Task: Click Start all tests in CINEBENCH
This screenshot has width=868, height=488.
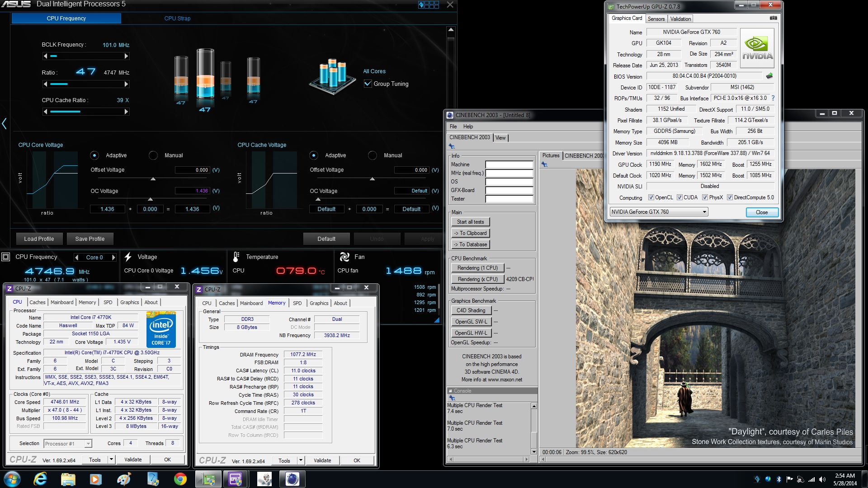Action: pyautogui.click(x=470, y=222)
